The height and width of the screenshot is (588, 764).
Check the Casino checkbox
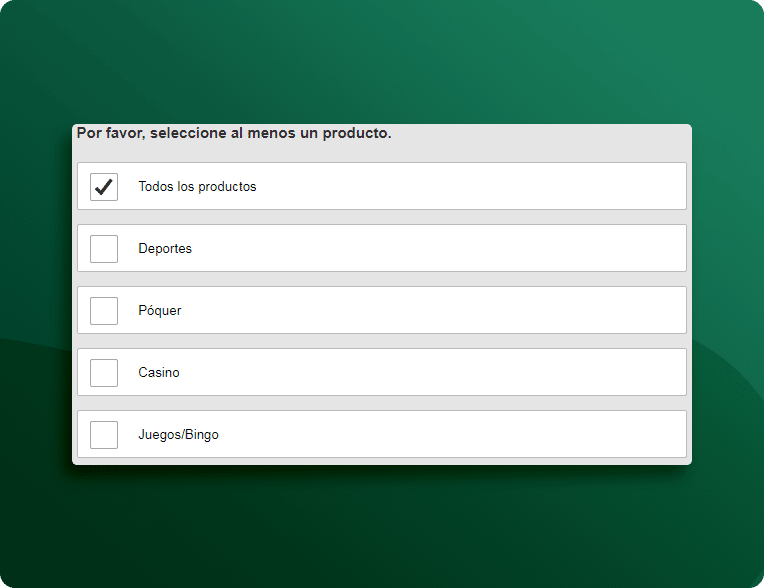[104, 373]
